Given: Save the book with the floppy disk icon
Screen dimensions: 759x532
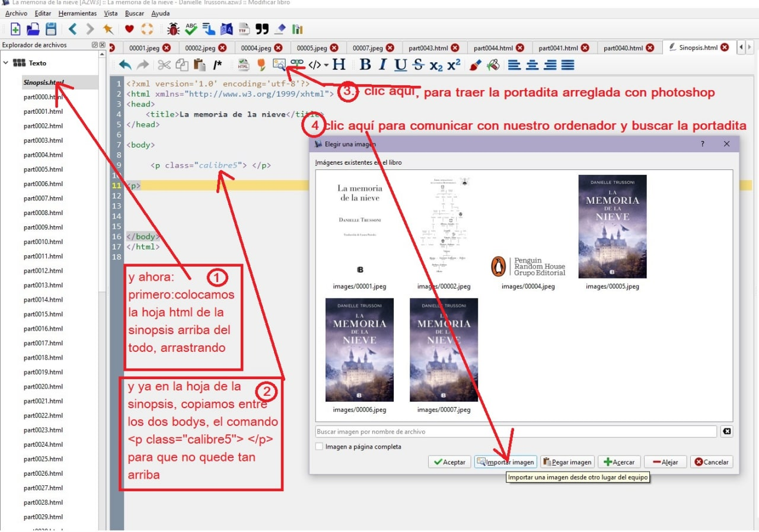Looking at the screenshot, I should 51,28.
